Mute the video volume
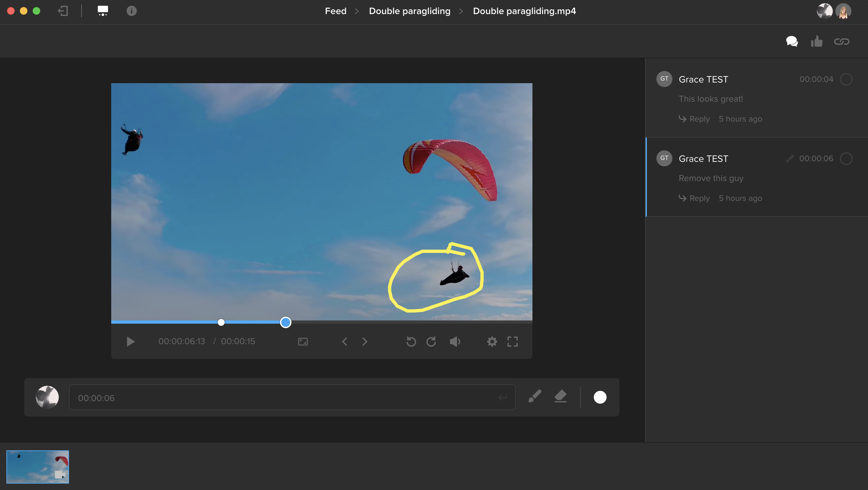Viewport: 868px width, 490px height. pyautogui.click(x=454, y=342)
